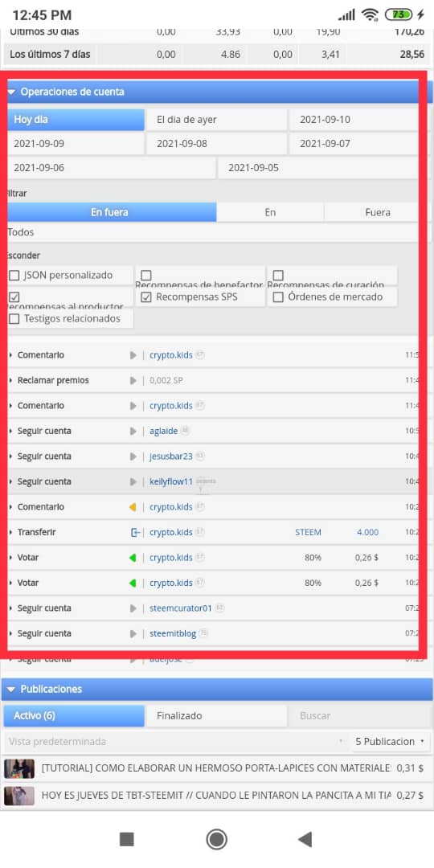
Task: Tap the Android back navigation icon
Action: [x=305, y=839]
